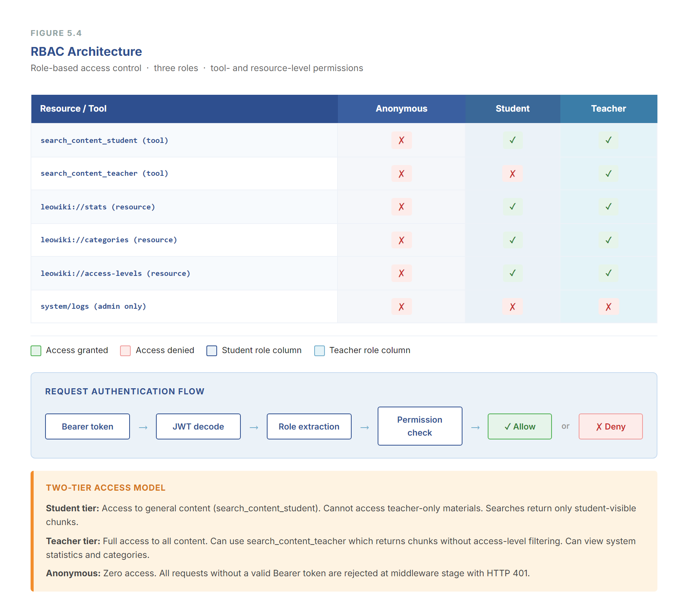The height and width of the screenshot is (616, 688).
Task: Click the RBAC Architecture title
Action: click(86, 52)
